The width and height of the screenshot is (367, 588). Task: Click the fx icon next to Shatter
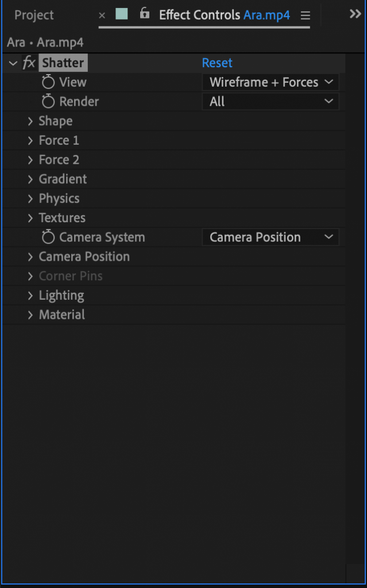coord(28,63)
